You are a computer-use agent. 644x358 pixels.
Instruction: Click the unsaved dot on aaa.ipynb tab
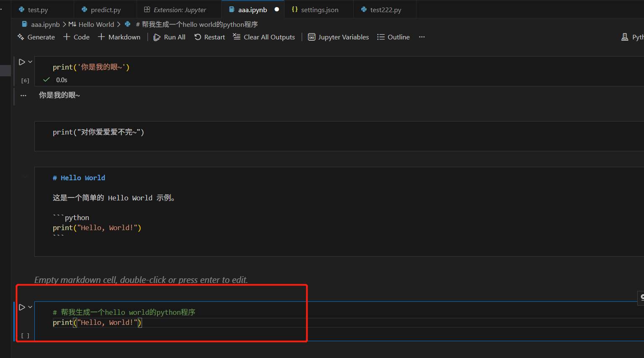coord(277,9)
